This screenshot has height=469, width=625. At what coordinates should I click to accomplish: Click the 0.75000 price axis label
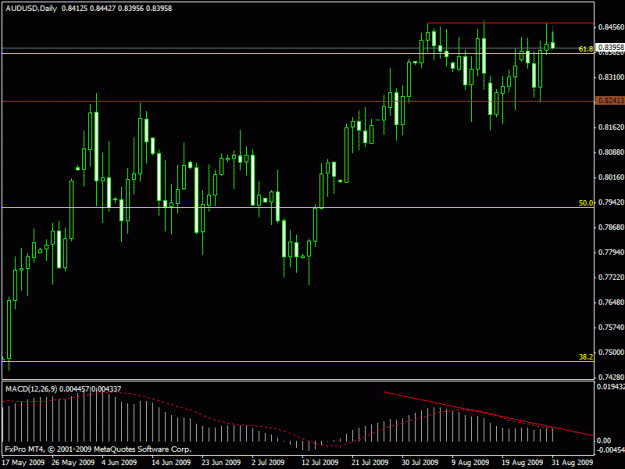(611, 352)
